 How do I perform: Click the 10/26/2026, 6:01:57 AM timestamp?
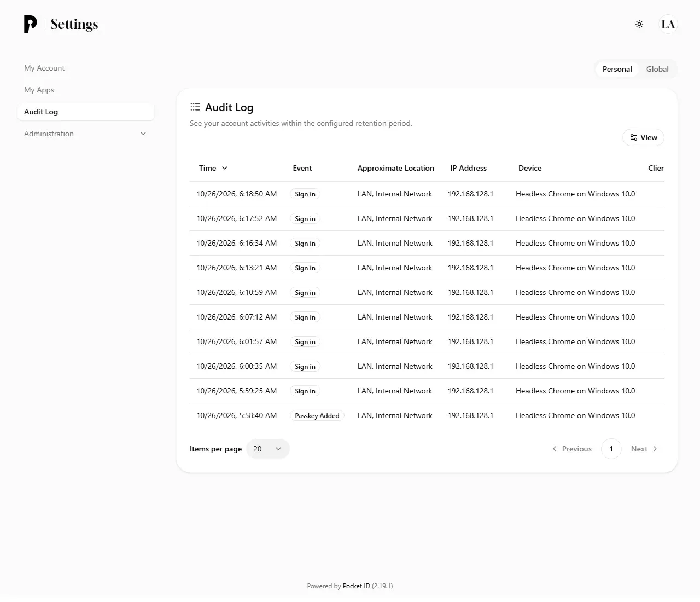click(x=237, y=341)
